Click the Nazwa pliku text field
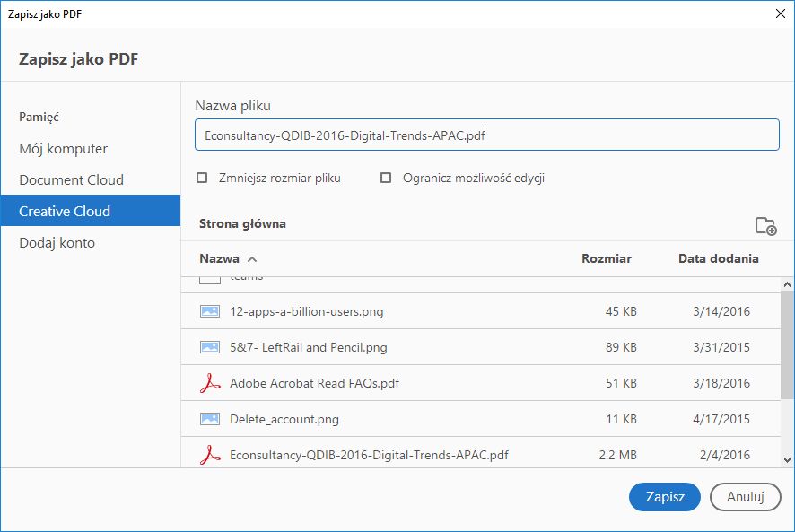 486,135
